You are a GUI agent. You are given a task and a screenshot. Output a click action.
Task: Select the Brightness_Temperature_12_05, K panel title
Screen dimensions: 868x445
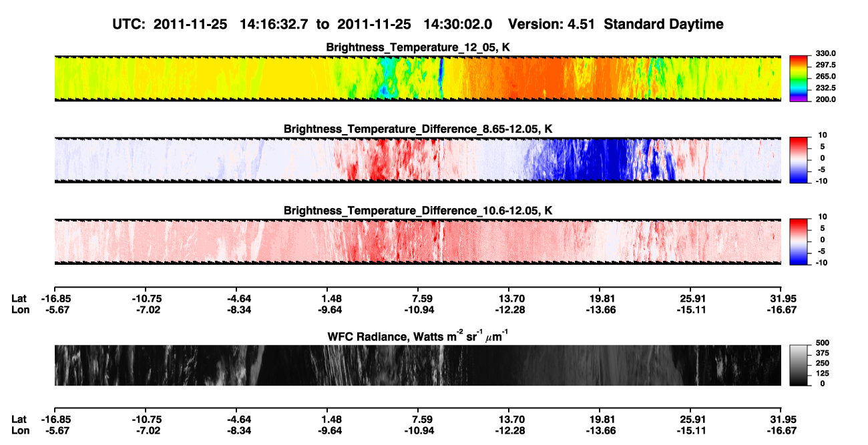click(x=418, y=47)
